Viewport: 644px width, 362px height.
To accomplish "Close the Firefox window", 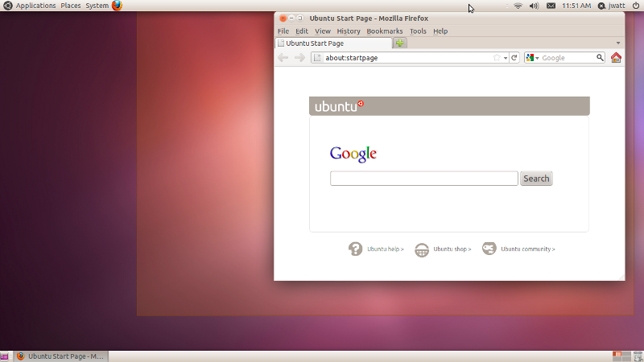I will (283, 18).
